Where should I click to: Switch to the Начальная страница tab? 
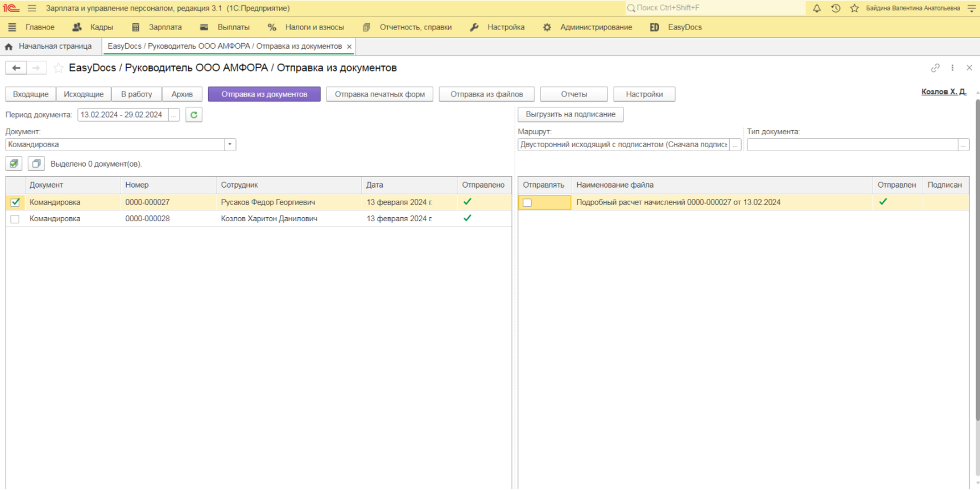[55, 47]
